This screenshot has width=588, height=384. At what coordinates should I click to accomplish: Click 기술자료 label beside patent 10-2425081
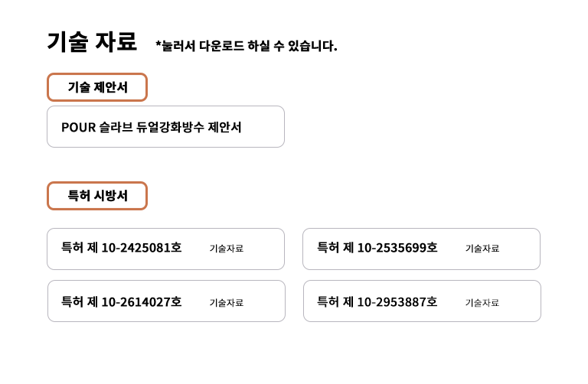pos(227,249)
